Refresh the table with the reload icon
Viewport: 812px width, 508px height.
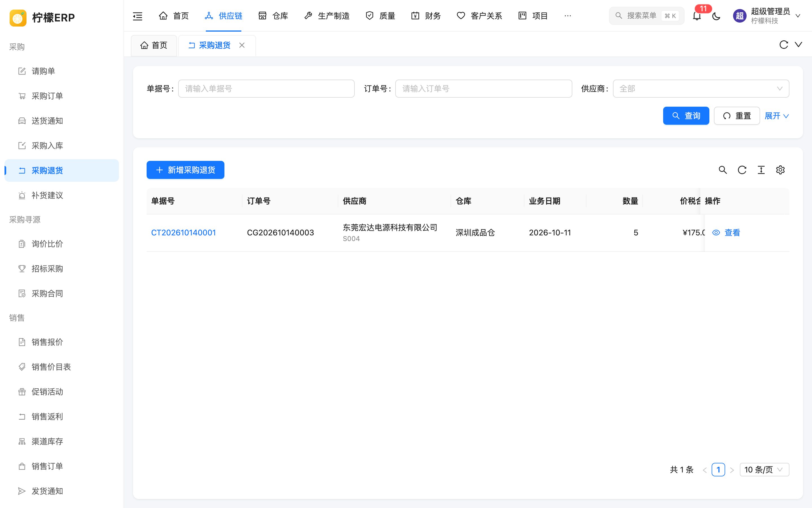(x=742, y=170)
